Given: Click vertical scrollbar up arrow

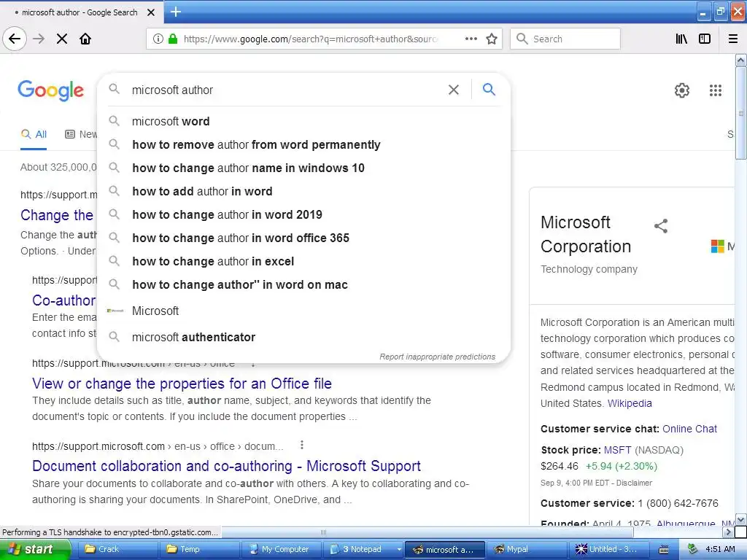Looking at the screenshot, I should [741, 60].
